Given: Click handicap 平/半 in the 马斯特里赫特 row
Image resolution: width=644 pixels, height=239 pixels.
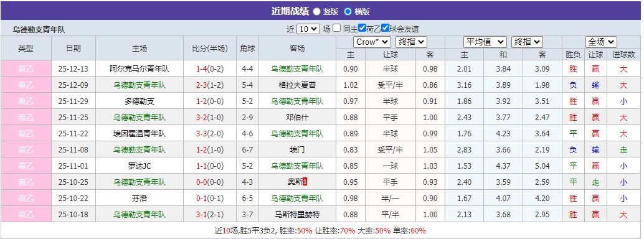Looking at the screenshot, I should 390,214.
